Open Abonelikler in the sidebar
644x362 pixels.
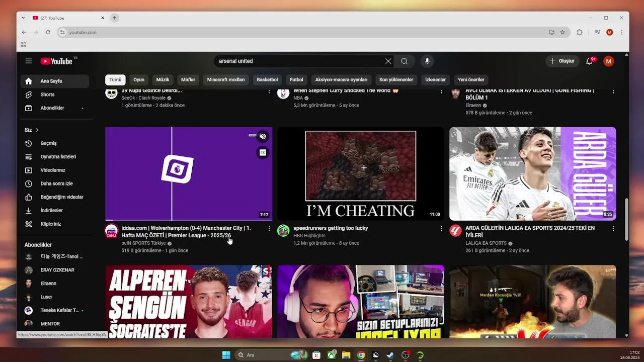tap(55, 108)
